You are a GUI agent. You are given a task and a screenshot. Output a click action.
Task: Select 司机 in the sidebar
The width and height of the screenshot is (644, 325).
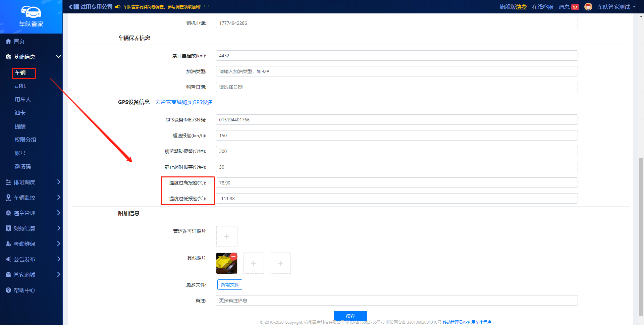tap(20, 86)
